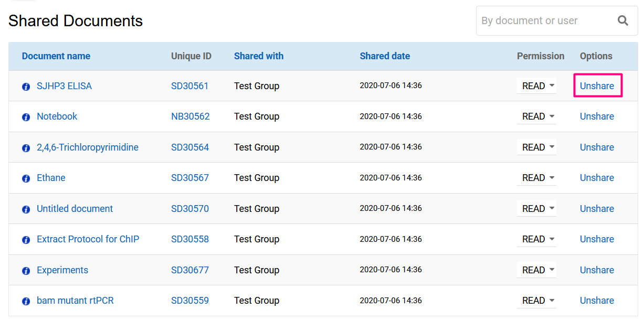
Task: Unshare the Notebook entry
Action: coord(597,116)
